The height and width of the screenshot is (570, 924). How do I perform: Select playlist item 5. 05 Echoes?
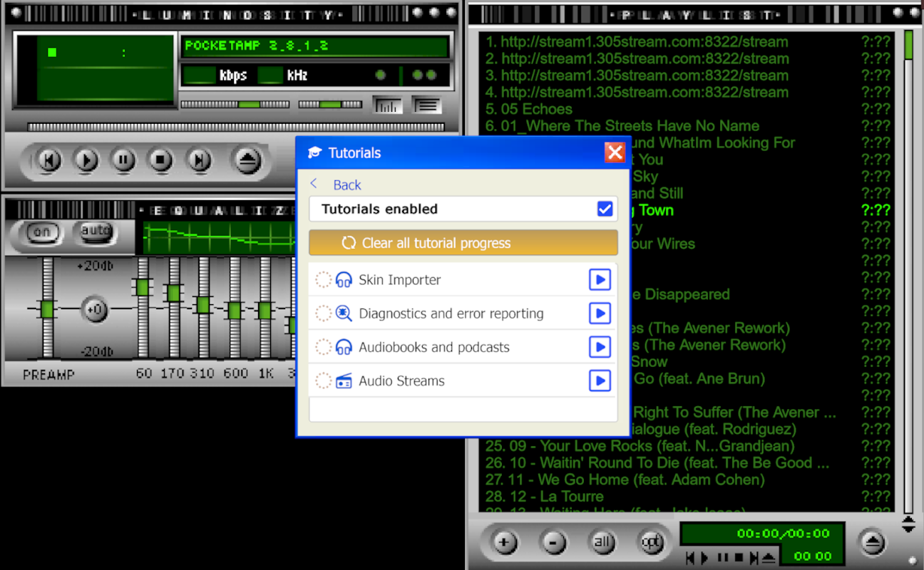tap(687, 109)
